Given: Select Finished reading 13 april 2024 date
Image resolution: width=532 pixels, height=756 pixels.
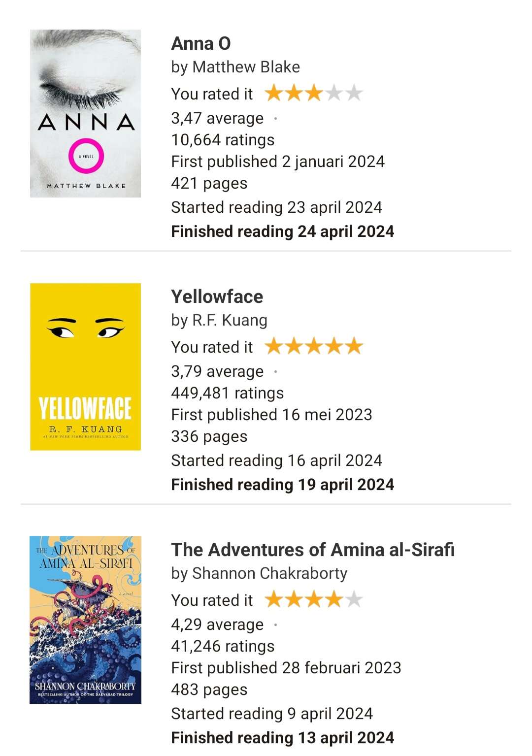Looking at the screenshot, I should tap(283, 738).
